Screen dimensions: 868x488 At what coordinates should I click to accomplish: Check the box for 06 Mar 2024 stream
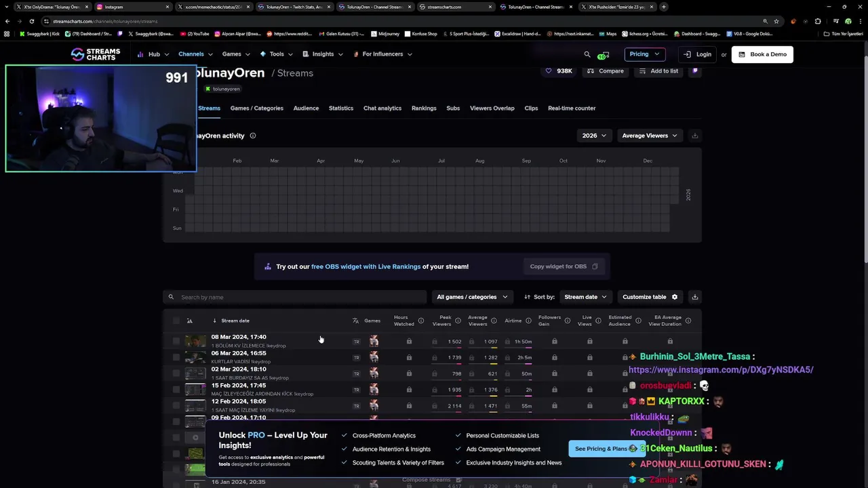click(x=176, y=357)
